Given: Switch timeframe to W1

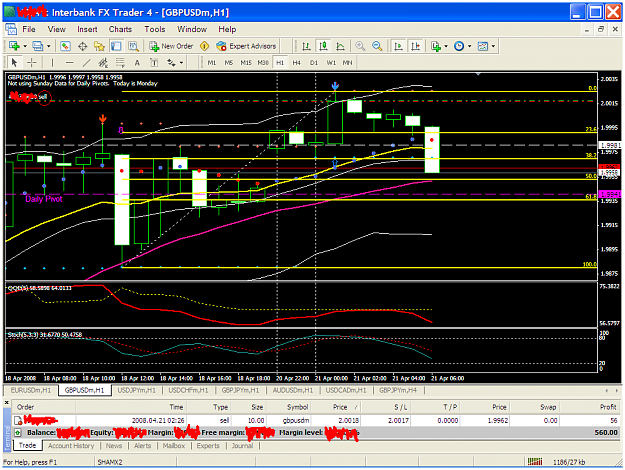Looking at the screenshot, I should pyautogui.click(x=331, y=63).
